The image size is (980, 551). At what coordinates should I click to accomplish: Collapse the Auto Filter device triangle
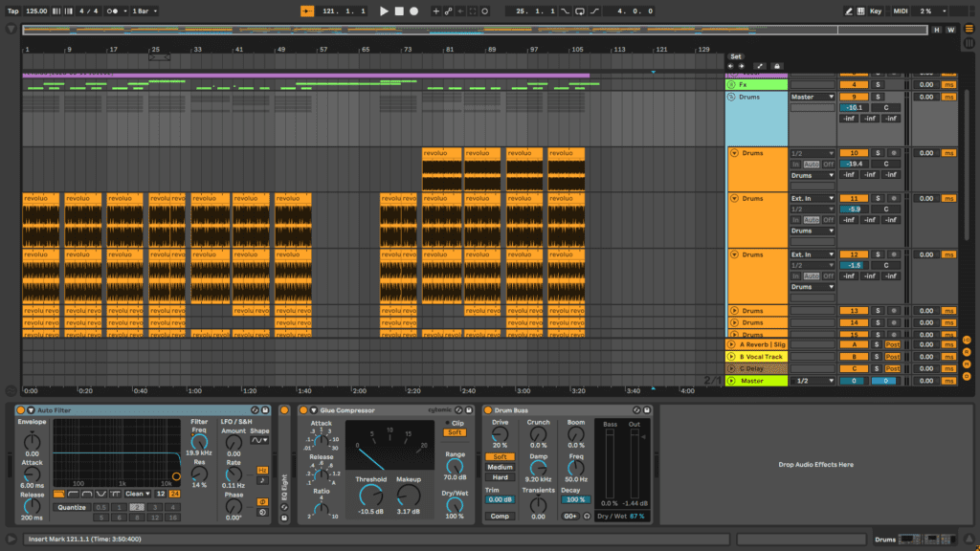(31, 410)
